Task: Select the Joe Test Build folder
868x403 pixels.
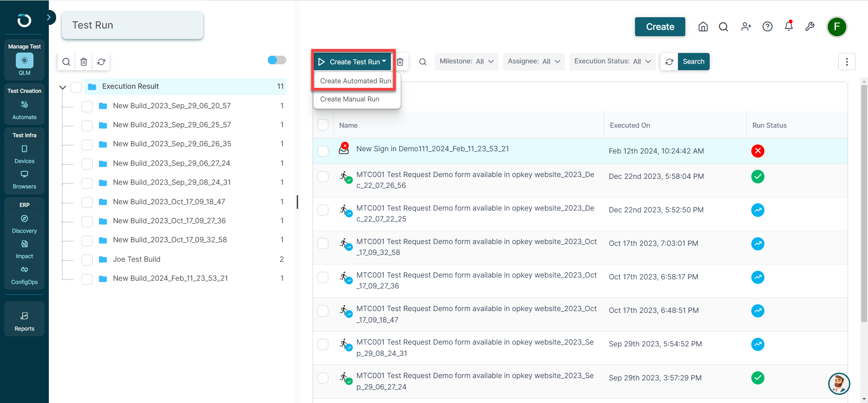Action: point(137,259)
